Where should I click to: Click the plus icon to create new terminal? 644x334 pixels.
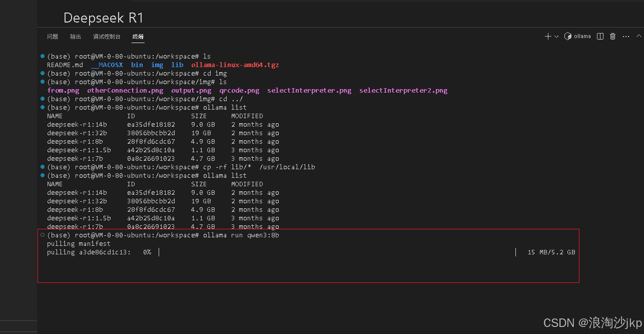point(548,37)
